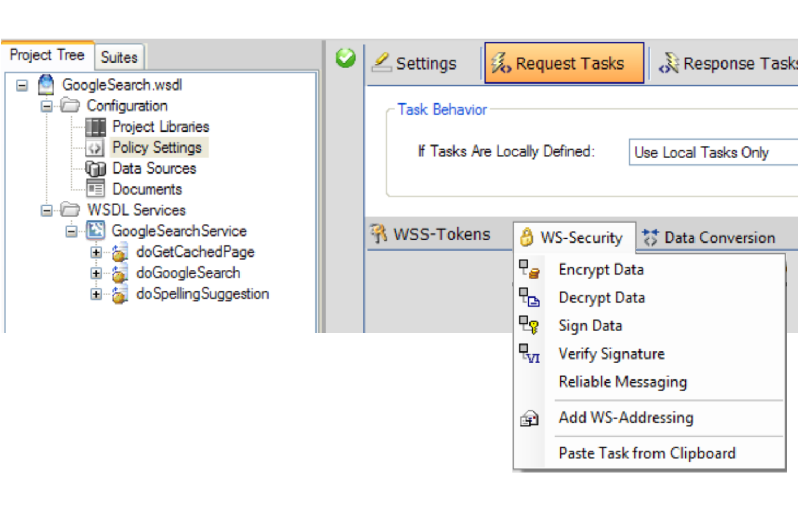Click the 'If Tasks Are Locally Defined:' label
The height and width of the screenshot is (532, 798).
[506, 151]
